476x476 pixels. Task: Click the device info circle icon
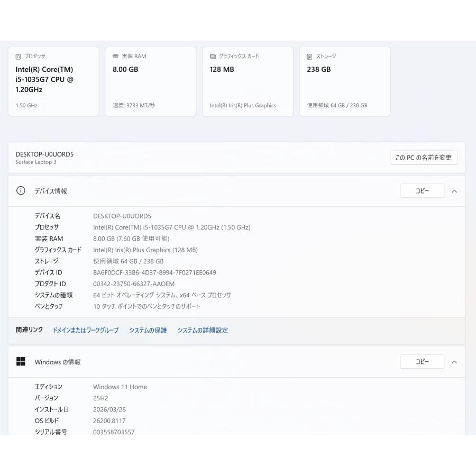tap(21, 190)
